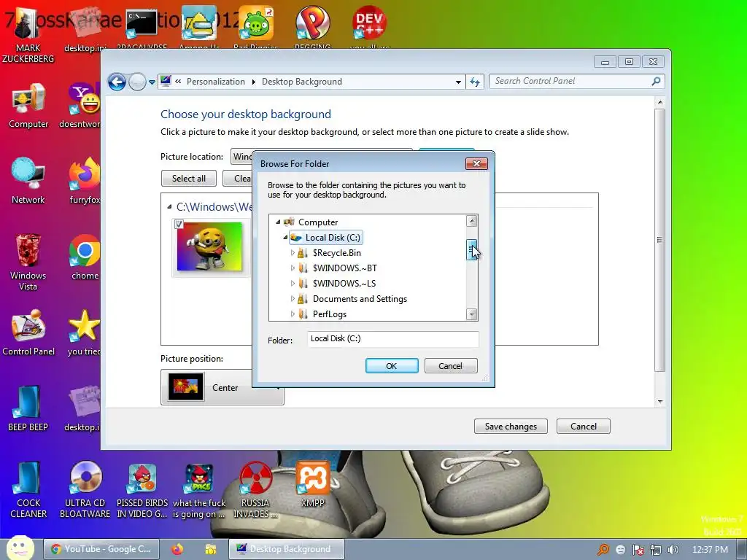This screenshot has width=747, height=560.
Task: Open the Control Panel desktop icon
Action: (x=28, y=332)
